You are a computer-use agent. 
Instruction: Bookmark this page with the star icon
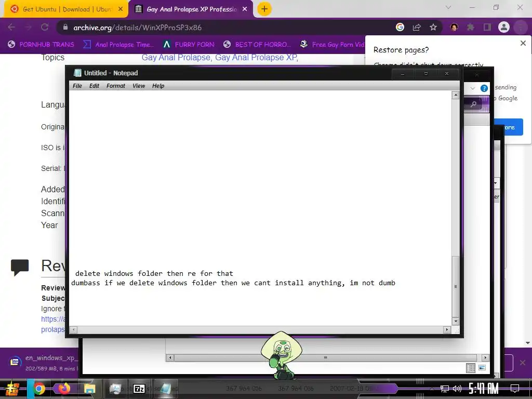433,27
